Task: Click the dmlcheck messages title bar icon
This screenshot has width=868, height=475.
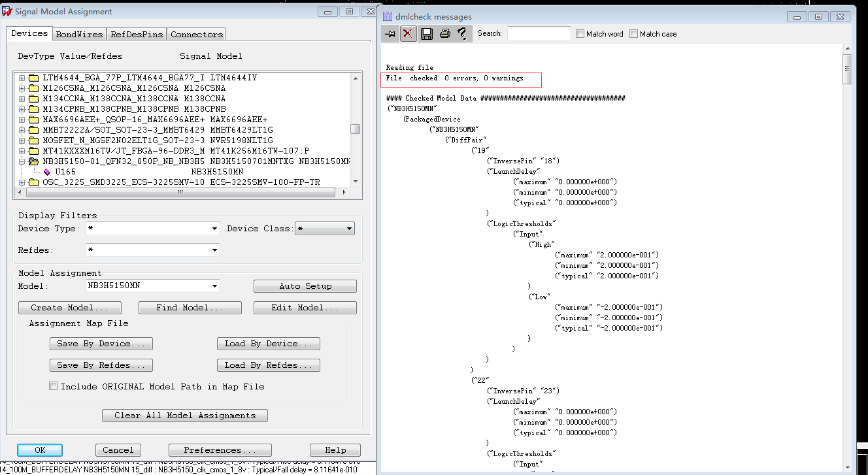Action: coord(388,16)
